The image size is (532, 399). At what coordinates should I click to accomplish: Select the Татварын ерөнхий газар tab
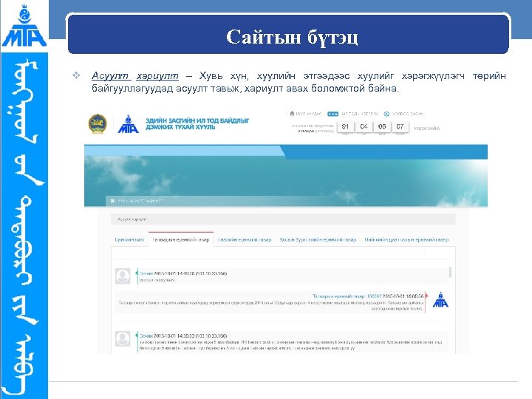[x=181, y=239]
